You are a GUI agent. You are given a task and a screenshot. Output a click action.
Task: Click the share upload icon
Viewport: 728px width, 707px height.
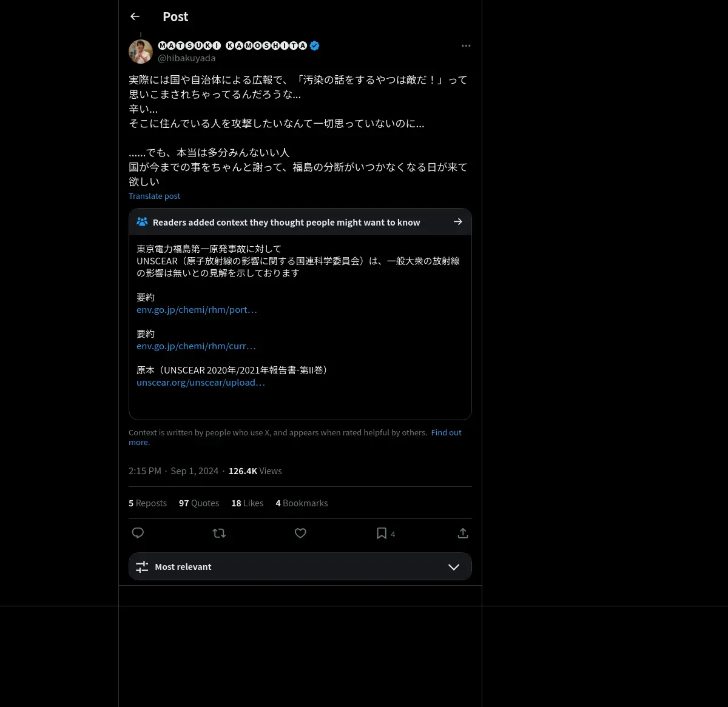(x=463, y=533)
